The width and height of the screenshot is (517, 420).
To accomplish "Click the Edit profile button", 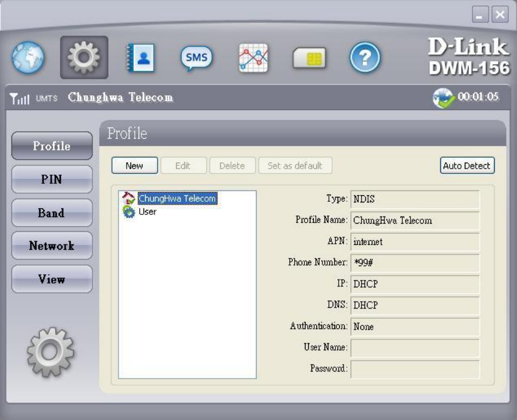I will click(183, 165).
